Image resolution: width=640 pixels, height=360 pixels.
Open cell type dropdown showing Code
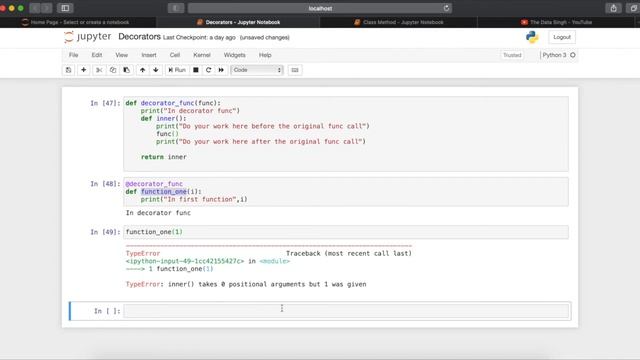point(257,70)
